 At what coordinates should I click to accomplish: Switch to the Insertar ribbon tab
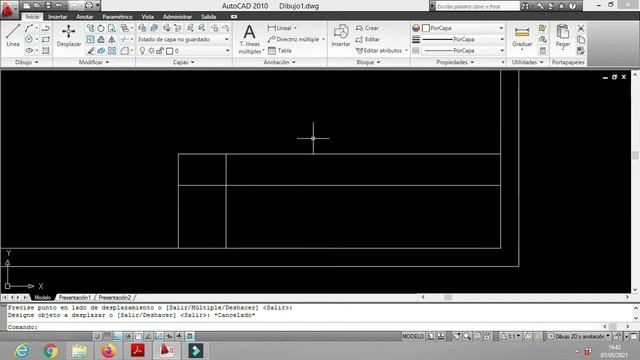point(58,17)
